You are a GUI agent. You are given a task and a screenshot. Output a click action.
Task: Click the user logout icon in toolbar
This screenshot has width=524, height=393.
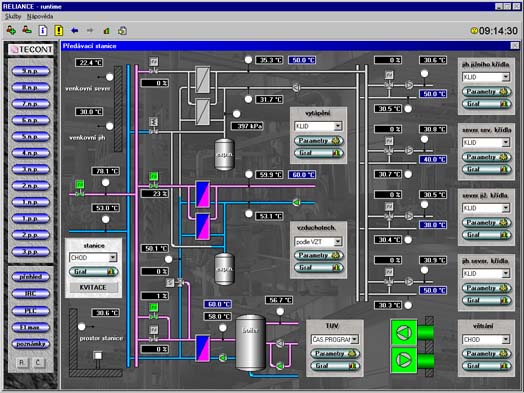tap(27, 30)
